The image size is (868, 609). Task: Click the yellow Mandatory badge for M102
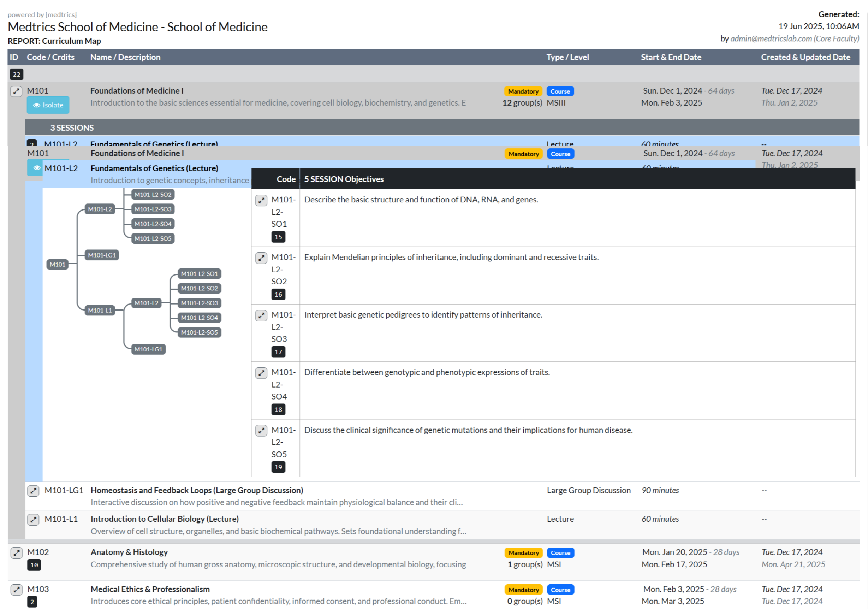[523, 553]
